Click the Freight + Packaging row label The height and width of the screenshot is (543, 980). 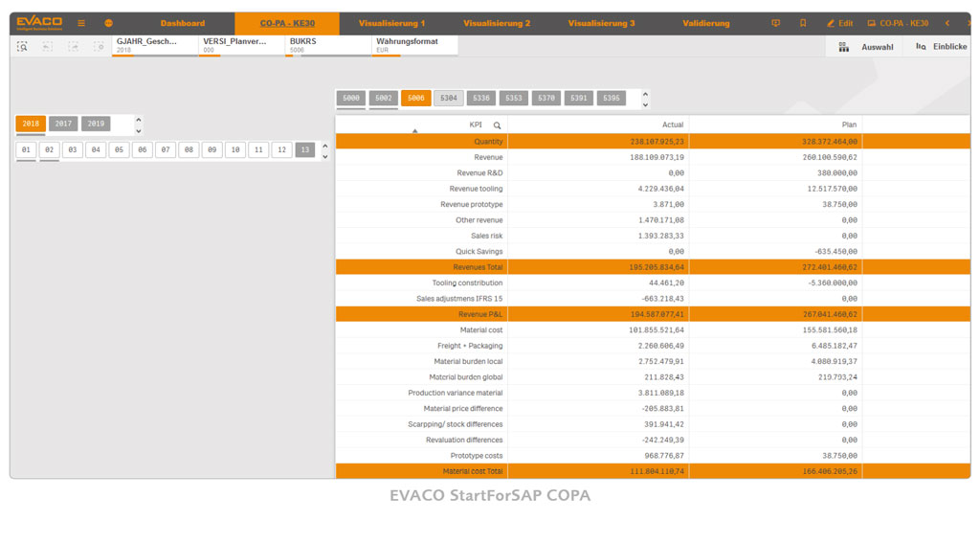point(470,346)
